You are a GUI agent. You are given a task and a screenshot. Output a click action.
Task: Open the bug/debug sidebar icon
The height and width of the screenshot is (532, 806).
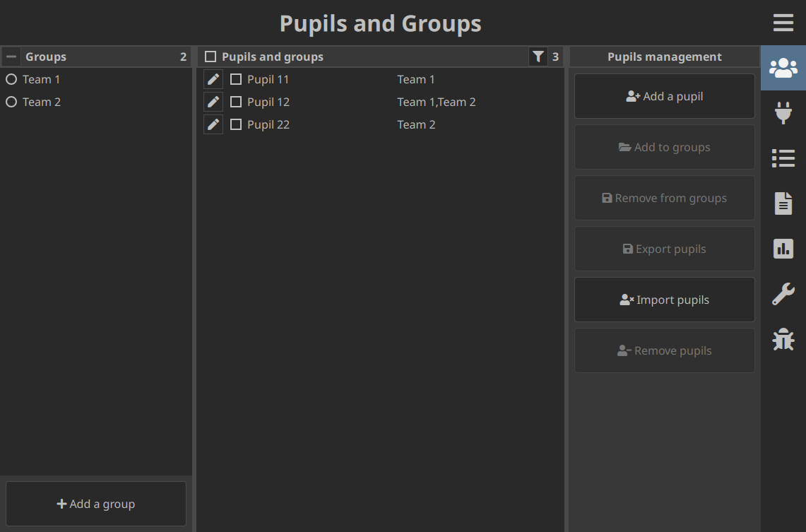[783, 339]
